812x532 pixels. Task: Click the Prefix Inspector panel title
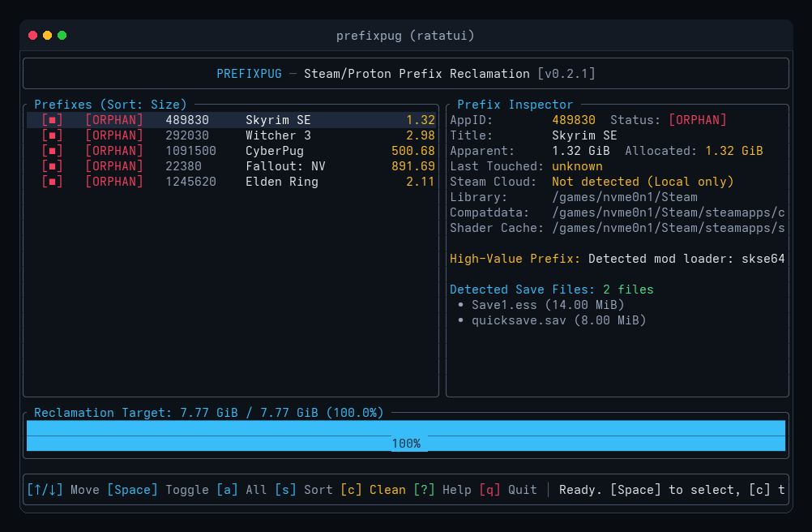(x=515, y=105)
